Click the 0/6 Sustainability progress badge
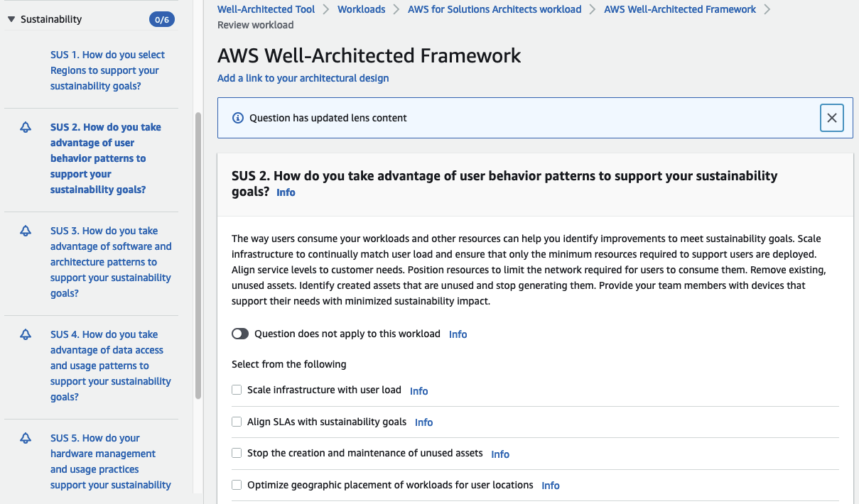859x504 pixels. 162,20
